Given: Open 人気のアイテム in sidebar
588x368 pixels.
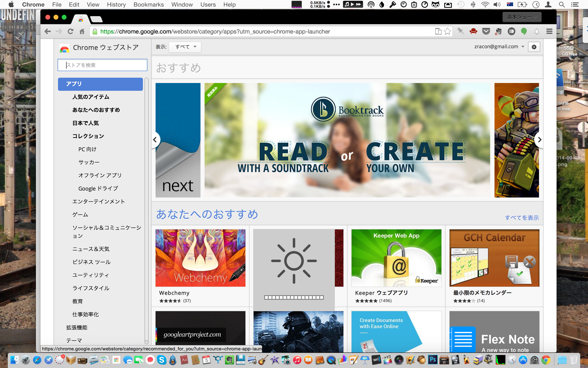Looking at the screenshot, I should point(91,97).
